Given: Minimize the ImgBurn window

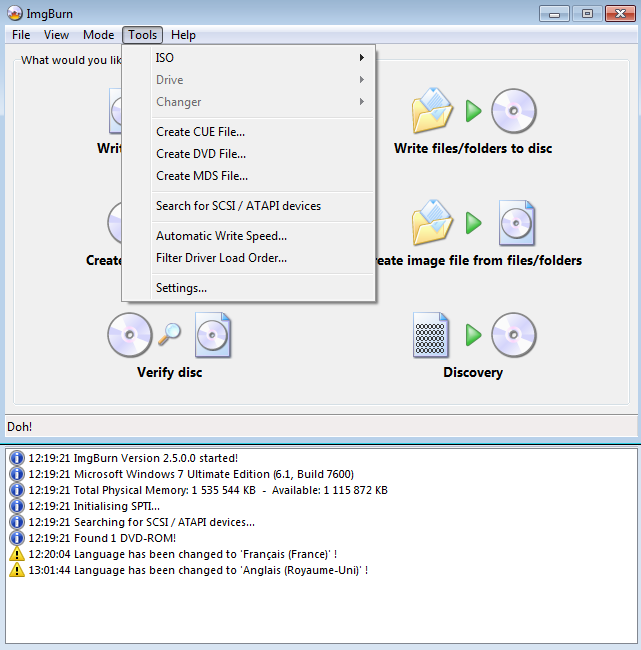Looking at the screenshot, I should (x=554, y=14).
